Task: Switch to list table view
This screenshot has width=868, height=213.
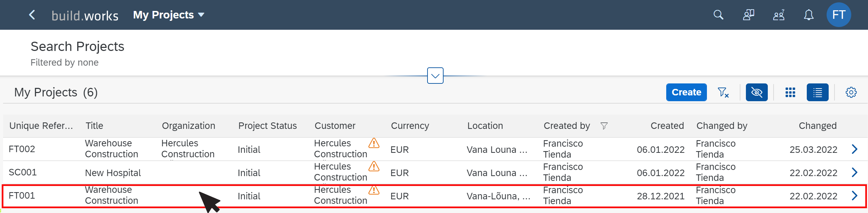Action: coord(817,92)
